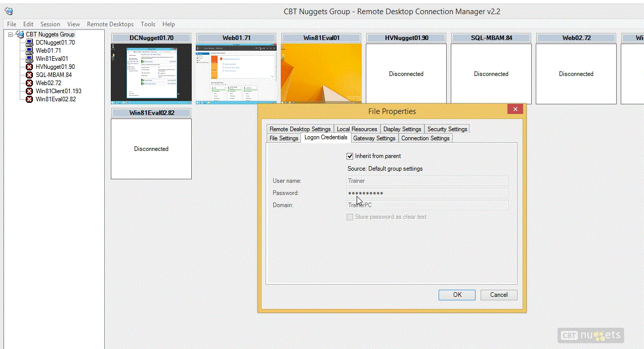Screen dimensions: 644x349
Task: Uncheck Inherit from parent checkbox
Action: coord(350,156)
